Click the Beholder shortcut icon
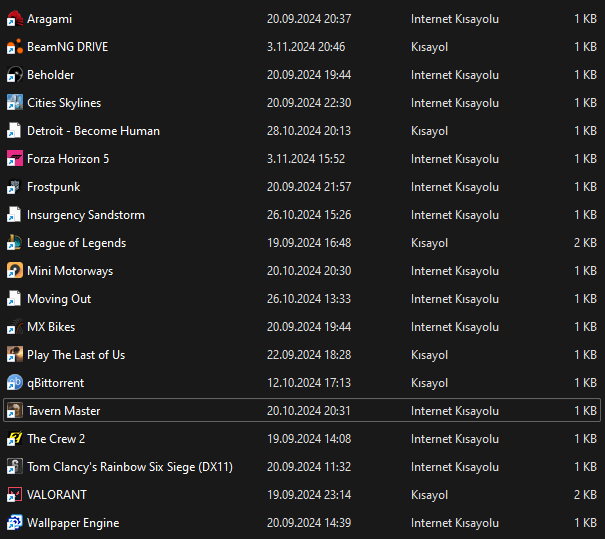The height and width of the screenshot is (539, 605). (15, 75)
